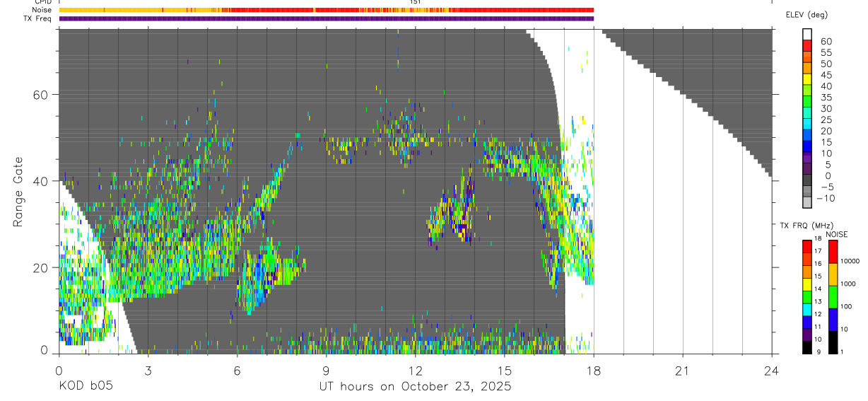Click the '1000' tick on NOISE legend

[848, 284]
